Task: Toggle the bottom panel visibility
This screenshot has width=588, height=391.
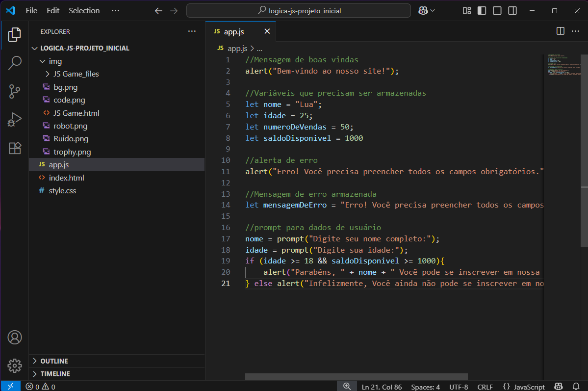Action: pyautogui.click(x=497, y=11)
